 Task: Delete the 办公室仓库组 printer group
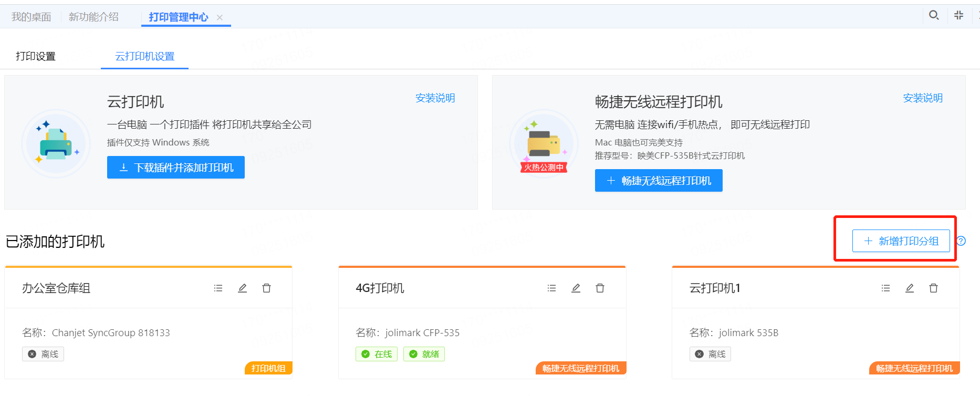tap(266, 288)
